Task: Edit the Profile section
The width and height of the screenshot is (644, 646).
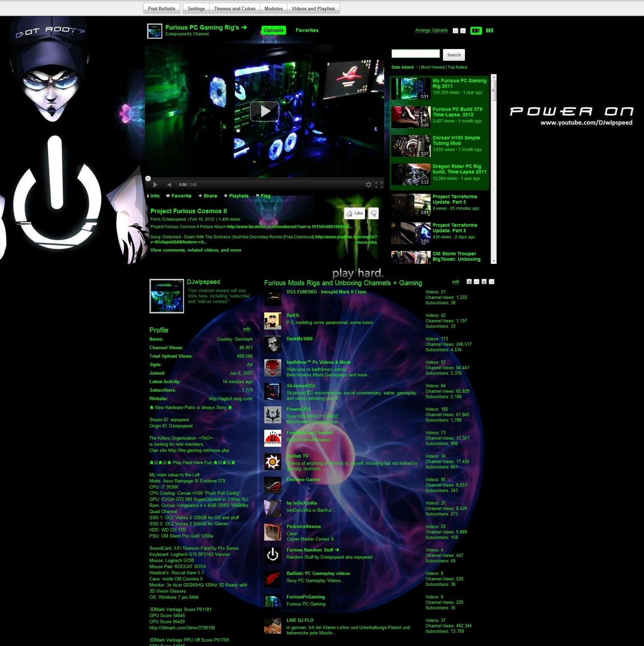Action: coord(247,329)
